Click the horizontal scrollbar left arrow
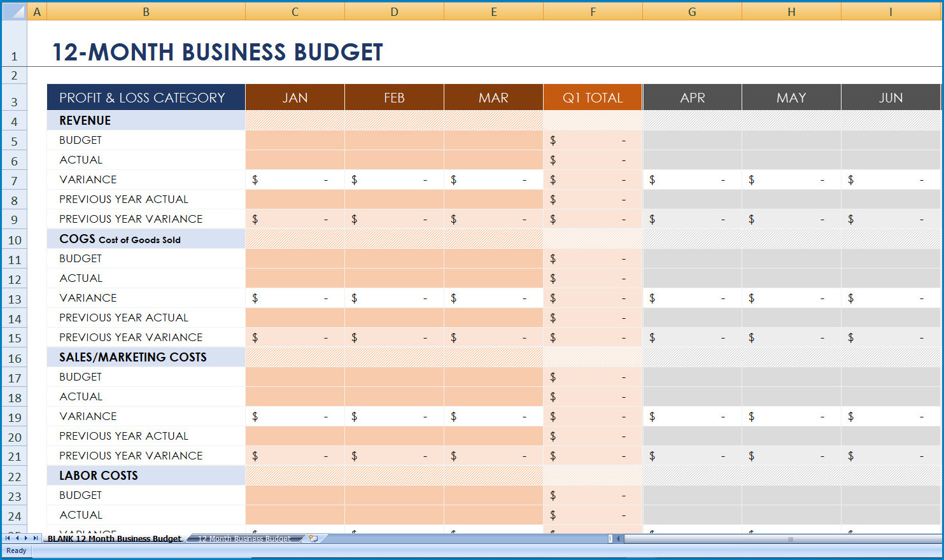This screenshot has width=944, height=560. [617, 539]
